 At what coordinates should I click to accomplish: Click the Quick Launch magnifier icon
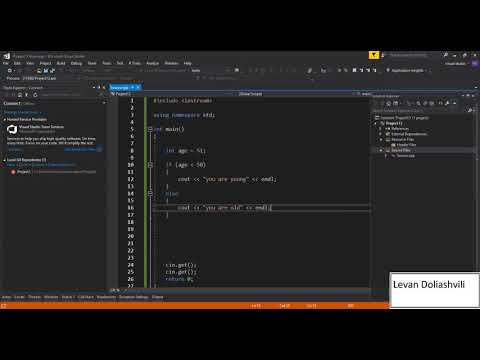pos(446,55)
